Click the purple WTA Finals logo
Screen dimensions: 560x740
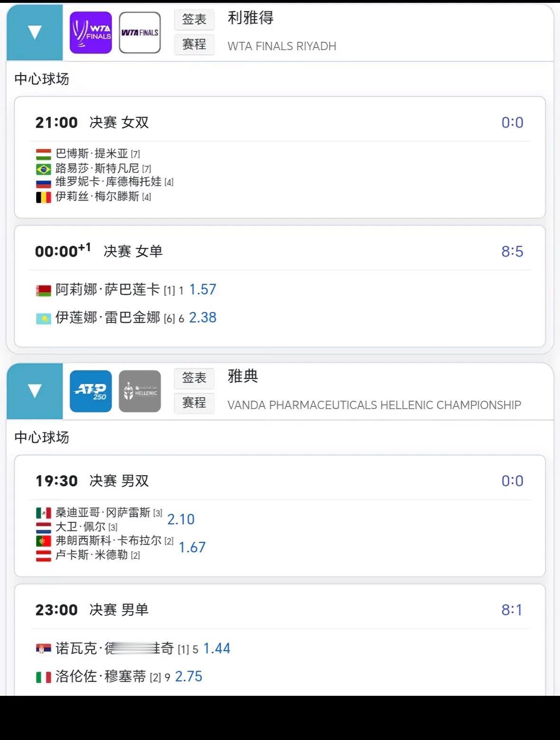(91, 32)
